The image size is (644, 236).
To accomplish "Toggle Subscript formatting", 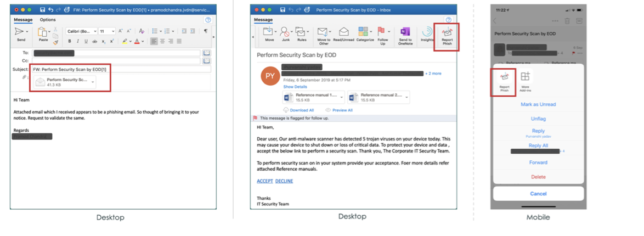I will [104, 42].
